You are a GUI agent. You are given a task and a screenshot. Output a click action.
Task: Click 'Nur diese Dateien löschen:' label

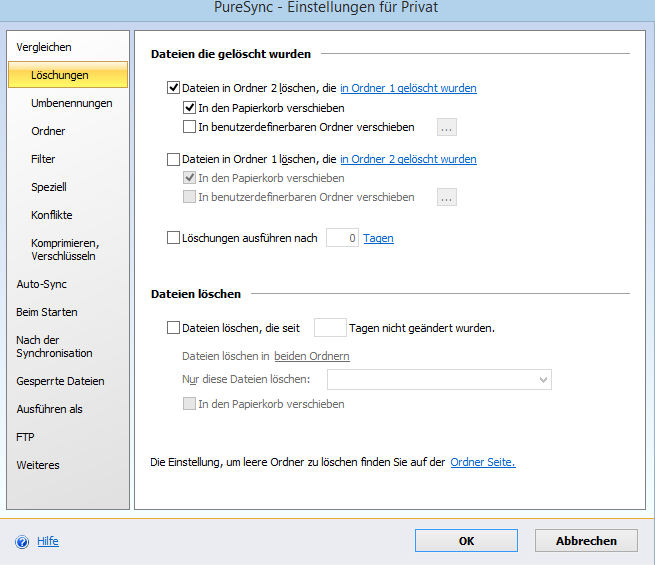point(246,379)
